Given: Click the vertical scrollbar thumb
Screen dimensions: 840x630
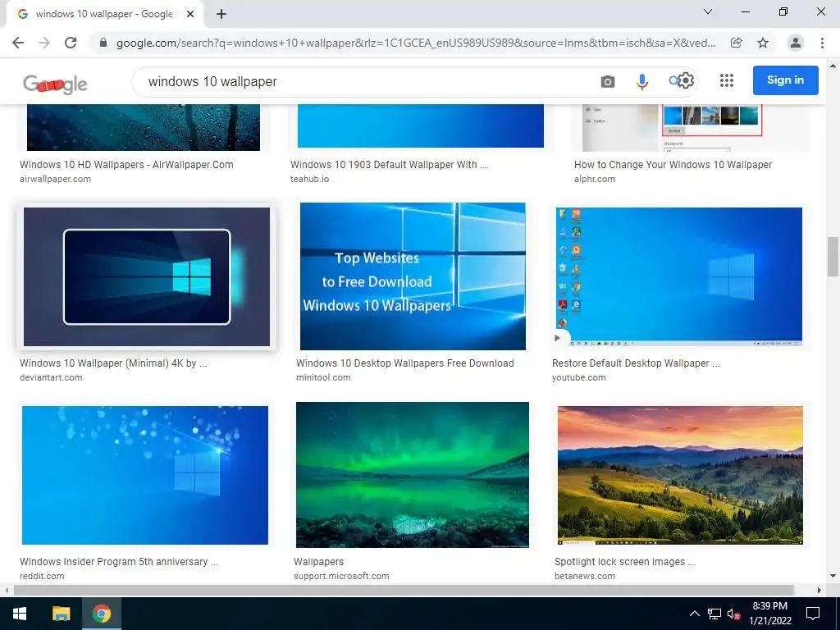Looking at the screenshot, I should pos(833,257).
